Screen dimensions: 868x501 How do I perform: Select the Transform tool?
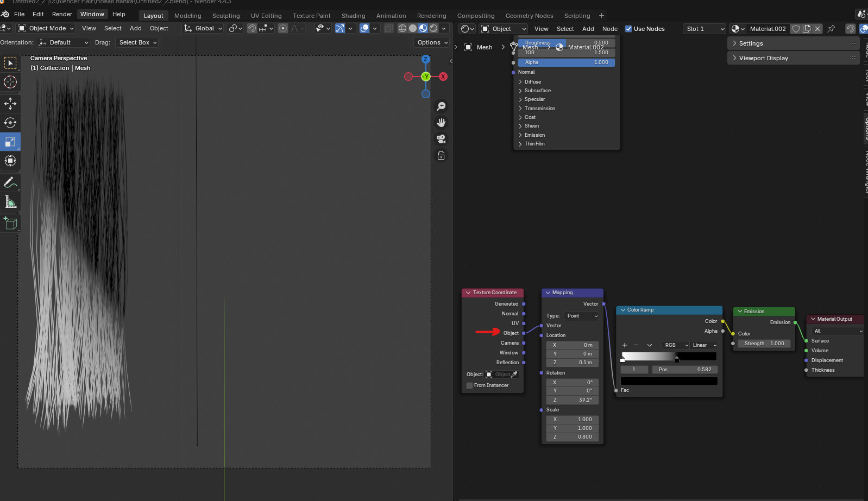coord(10,161)
